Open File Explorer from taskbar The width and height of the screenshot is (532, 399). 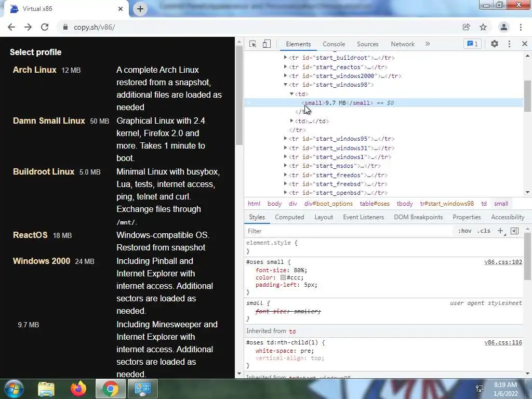(46, 389)
